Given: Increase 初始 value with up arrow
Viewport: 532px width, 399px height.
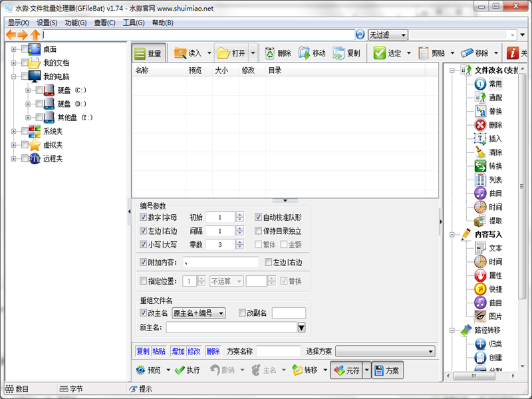Looking at the screenshot, I should [240, 214].
